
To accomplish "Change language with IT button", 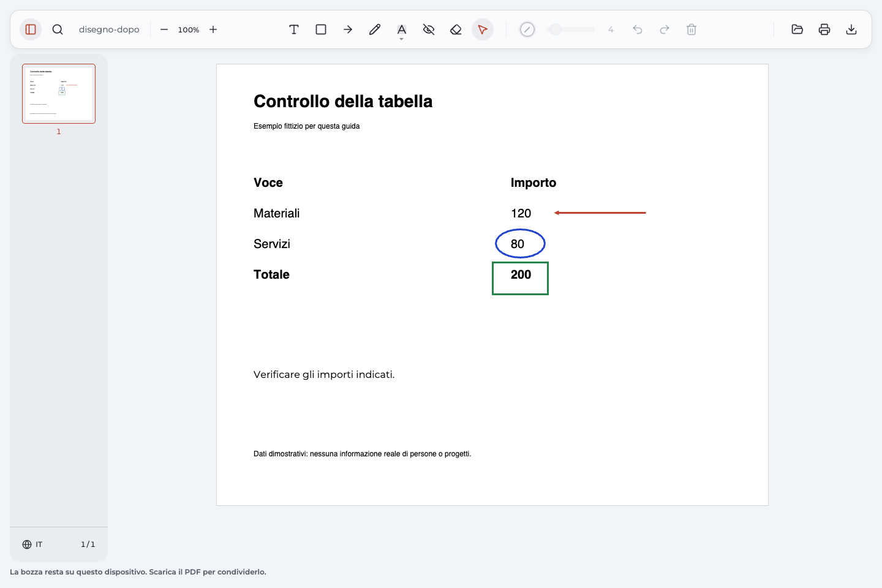I will point(32,545).
